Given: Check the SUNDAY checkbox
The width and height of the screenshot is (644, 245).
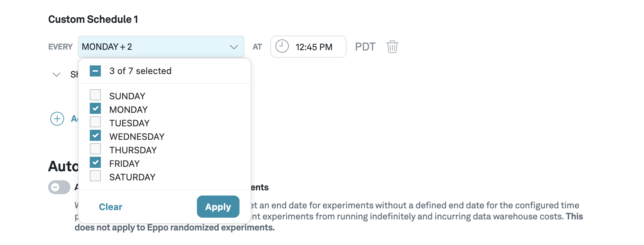Looking at the screenshot, I should 95,95.
